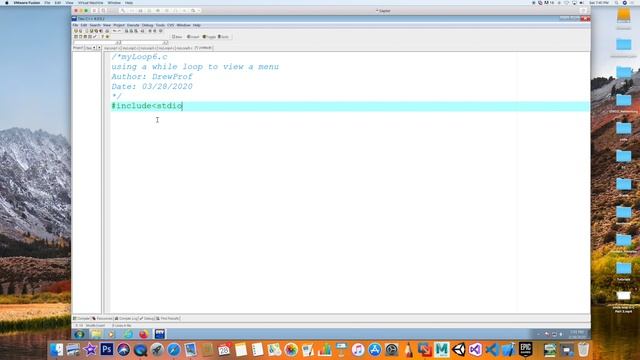This screenshot has width=640, height=360.
Task: Click the Print toolbar icon
Action: click(107, 31)
